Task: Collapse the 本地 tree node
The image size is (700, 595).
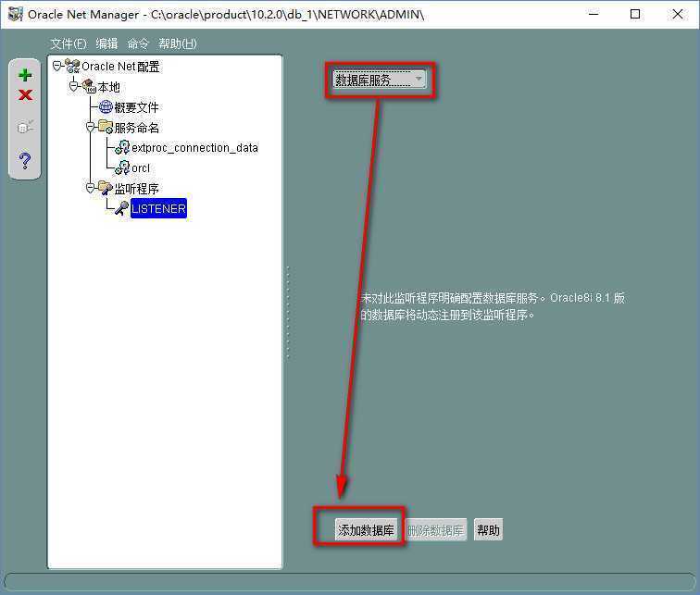Action: [x=74, y=86]
